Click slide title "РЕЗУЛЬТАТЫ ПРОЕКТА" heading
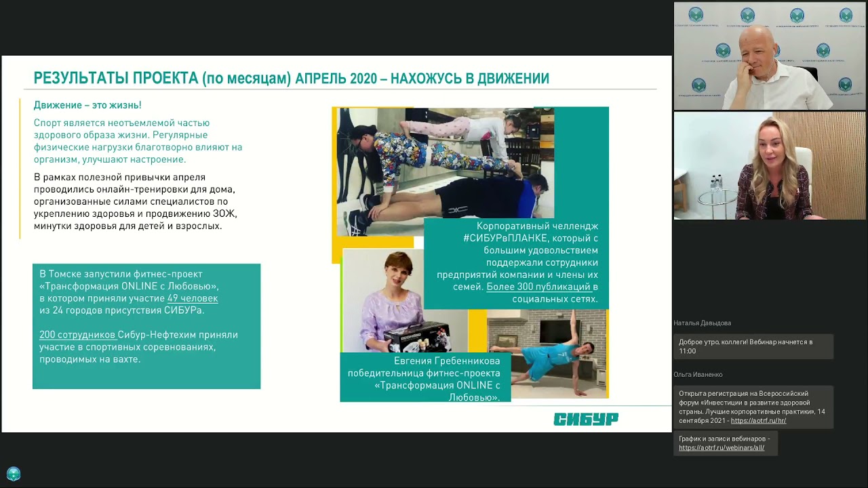Image resolution: width=868 pixels, height=488 pixels. tap(292, 79)
